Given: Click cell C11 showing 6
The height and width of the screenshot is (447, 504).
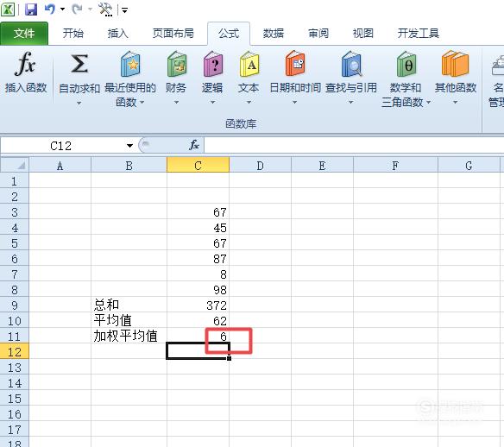Looking at the screenshot, I should [198, 336].
